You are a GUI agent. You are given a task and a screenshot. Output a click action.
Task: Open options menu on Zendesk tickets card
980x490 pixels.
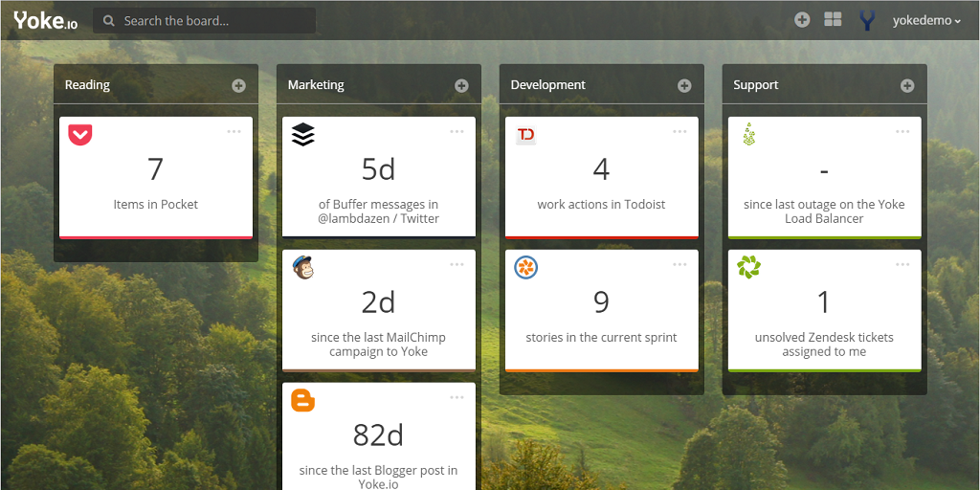pyautogui.click(x=902, y=264)
